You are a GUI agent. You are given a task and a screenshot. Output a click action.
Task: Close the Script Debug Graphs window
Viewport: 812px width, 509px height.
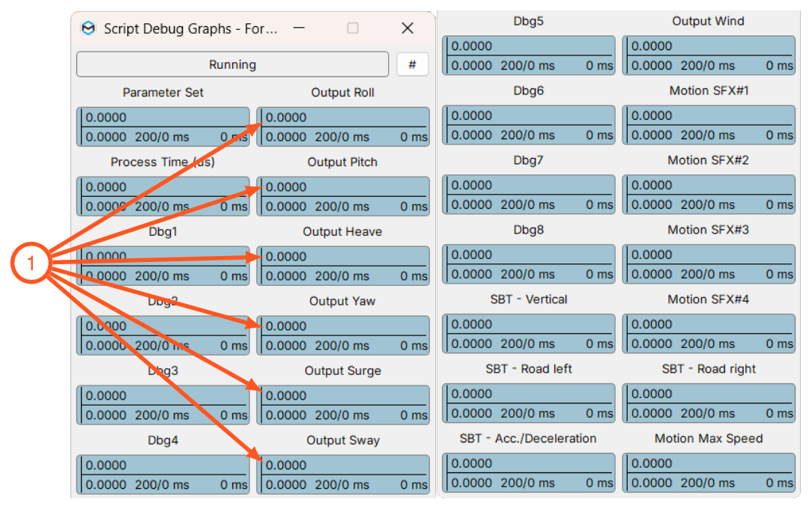pos(407,28)
